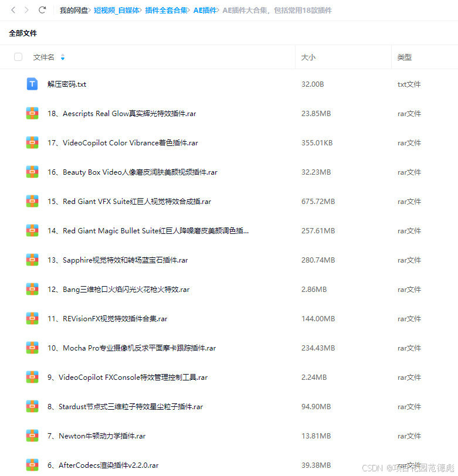This screenshot has width=458, height=476.
Task: Click the txt文件 type cell
Action: click(x=409, y=84)
